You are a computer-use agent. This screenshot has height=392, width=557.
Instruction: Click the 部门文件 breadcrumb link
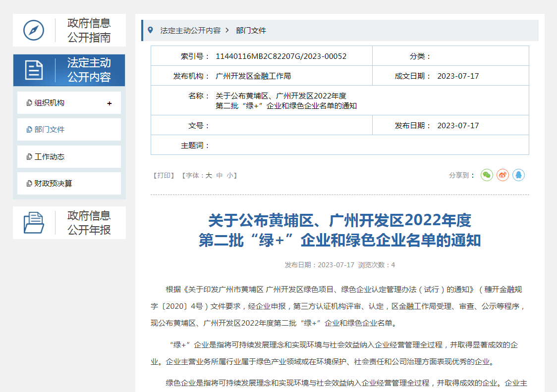click(251, 30)
